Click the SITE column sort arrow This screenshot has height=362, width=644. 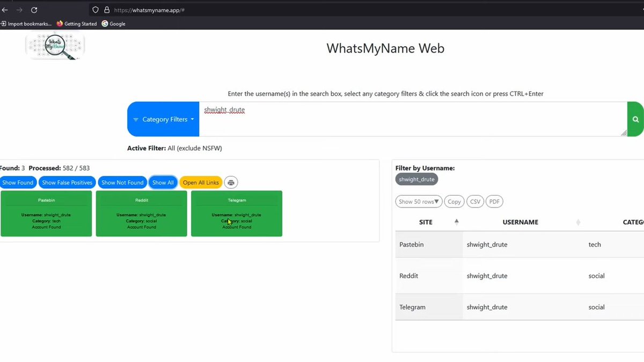tap(457, 221)
